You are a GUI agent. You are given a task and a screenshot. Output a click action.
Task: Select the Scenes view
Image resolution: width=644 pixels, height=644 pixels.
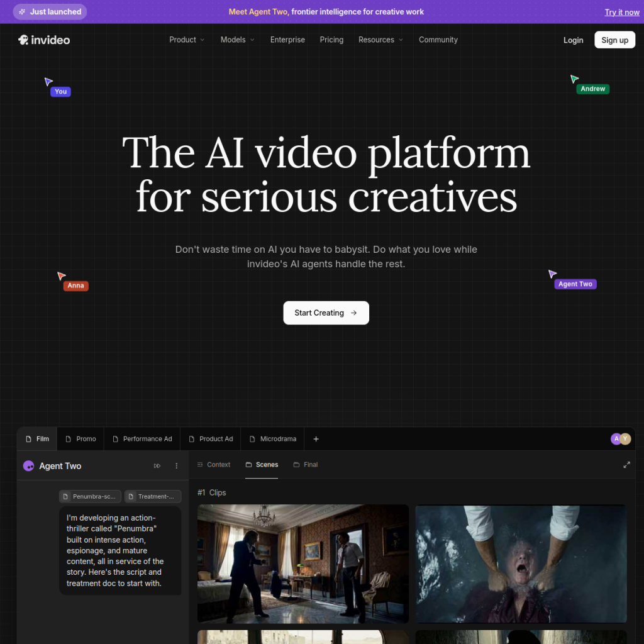(262, 465)
